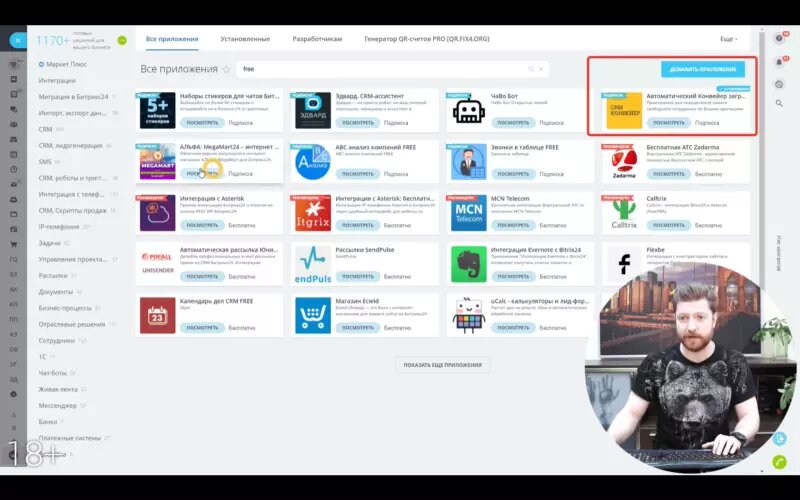The width and height of the screenshot is (800, 500).
Task: Open ABC анализ app icon
Action: click(313, 162)
